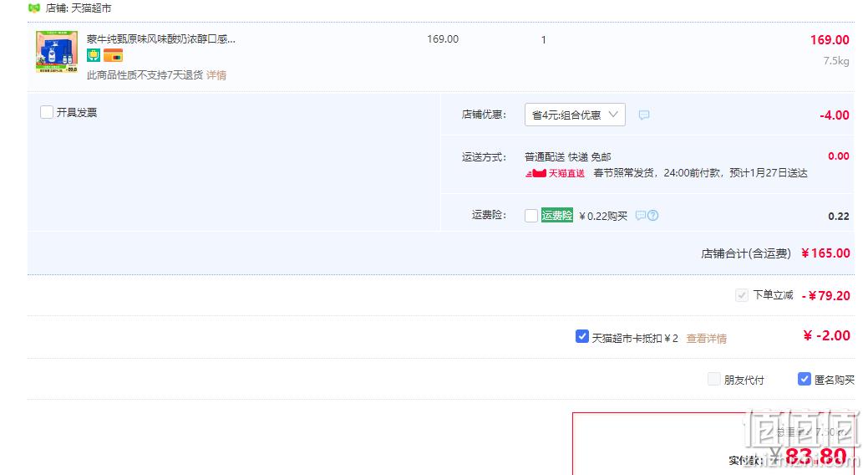Viewport: 868px width, 475px height.
Task: Click the message icon beside store discount dropdown
Action: [644, 115]
